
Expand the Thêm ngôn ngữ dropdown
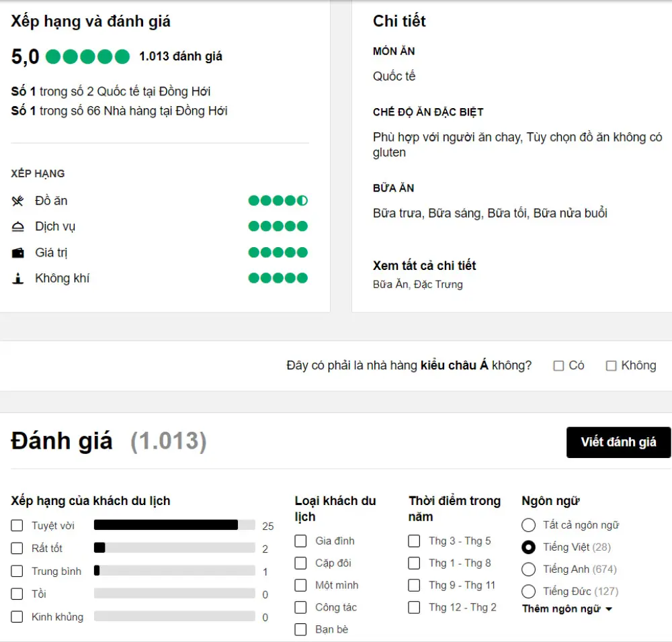pyautogui.click(x=567, y=609)
